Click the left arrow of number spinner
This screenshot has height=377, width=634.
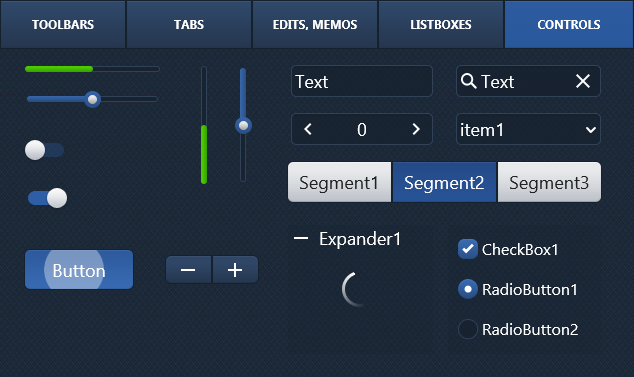click(308, 129)
